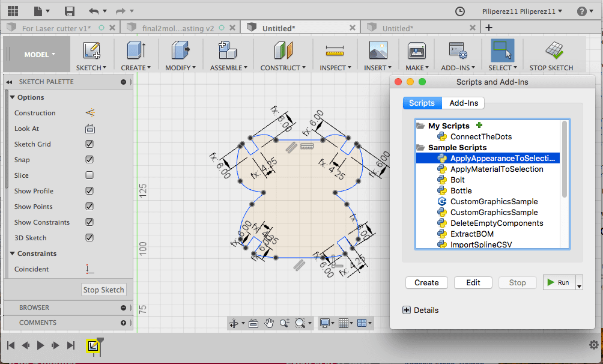Expand the Details section
This screenshot has height=364, width=603.
(x=407, y=311)
